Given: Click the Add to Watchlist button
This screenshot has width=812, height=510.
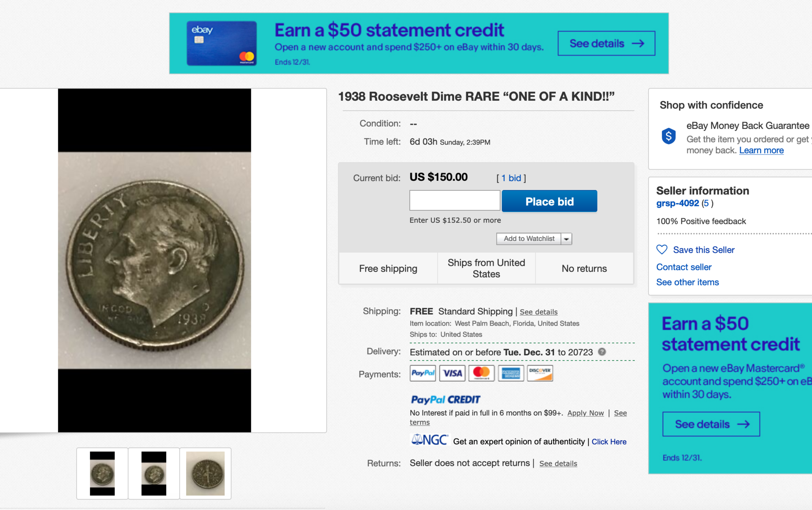Looking at the screenshot, I should coord(529,239).
